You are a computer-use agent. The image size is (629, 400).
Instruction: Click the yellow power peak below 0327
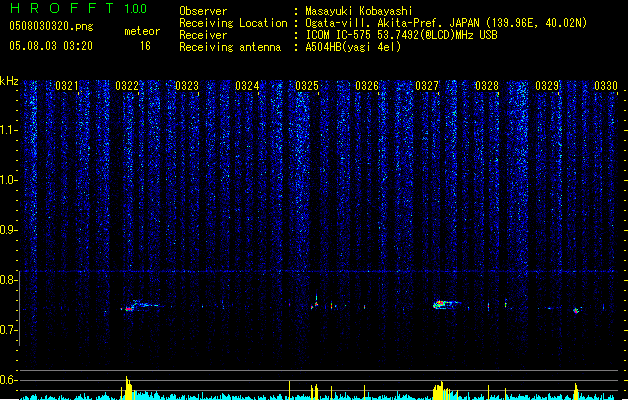click(x=439, y=390)
